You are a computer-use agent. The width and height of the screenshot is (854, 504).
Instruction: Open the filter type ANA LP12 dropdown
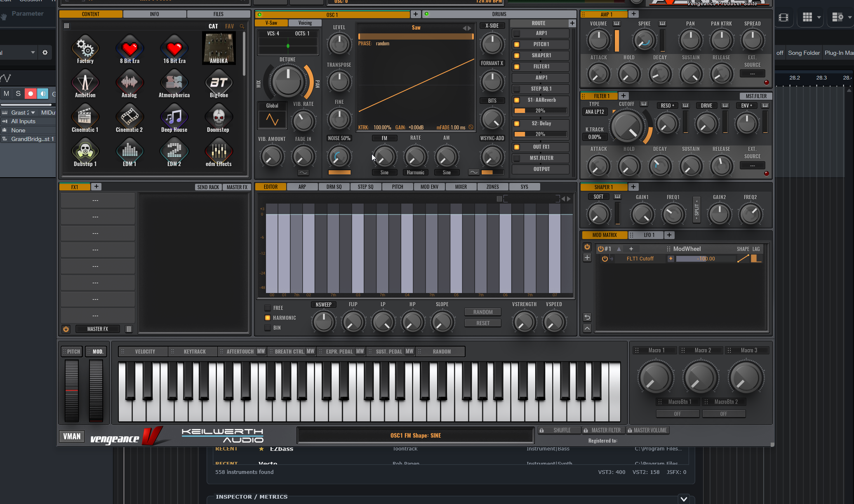tap(595, 112)
